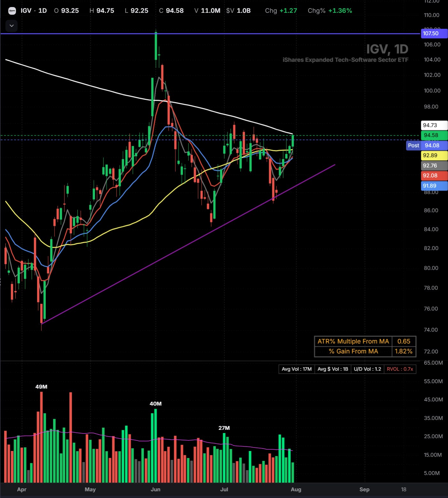This screenshot has height=498, width=448.
Task: Select the blue 91.89 moving average label
Action: [x=434, y=186]
